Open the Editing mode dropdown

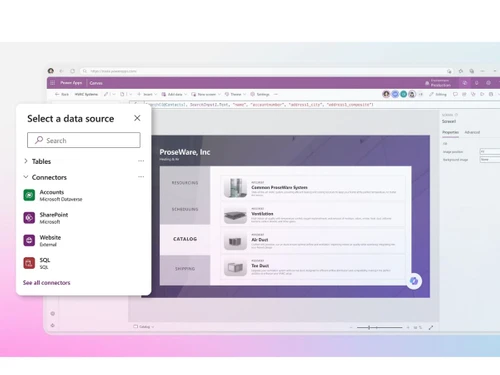(438, 94)
